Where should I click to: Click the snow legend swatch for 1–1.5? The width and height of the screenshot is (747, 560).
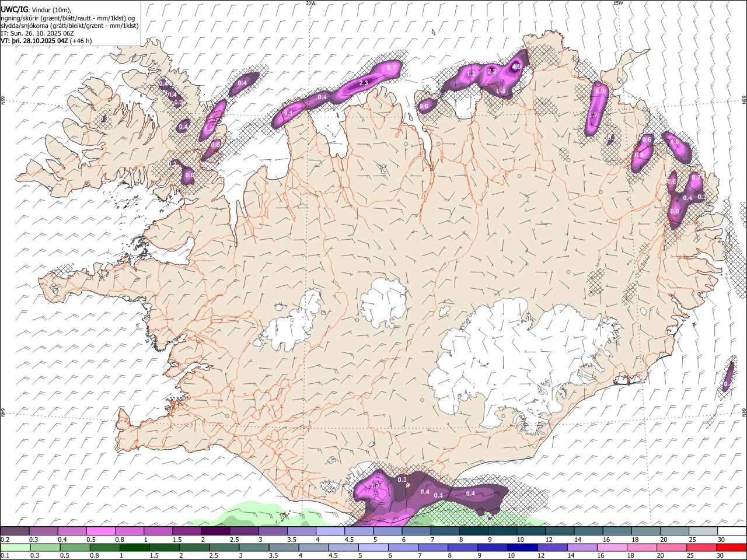tap(158, 531)
